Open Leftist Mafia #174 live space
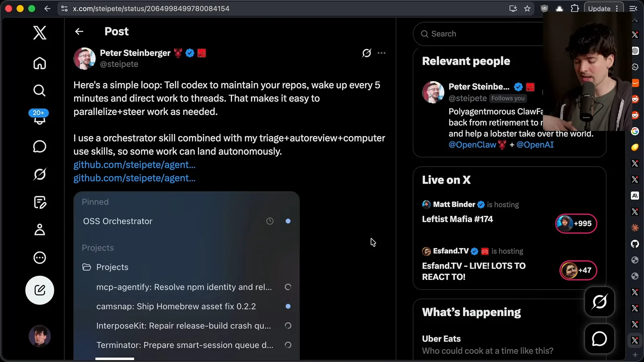644x362 pixels. click(x=457, y=219)
